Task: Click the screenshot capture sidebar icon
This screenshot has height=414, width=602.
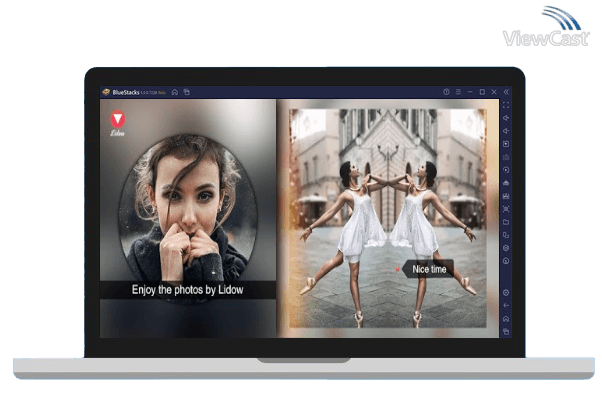Action: point(506,209)
